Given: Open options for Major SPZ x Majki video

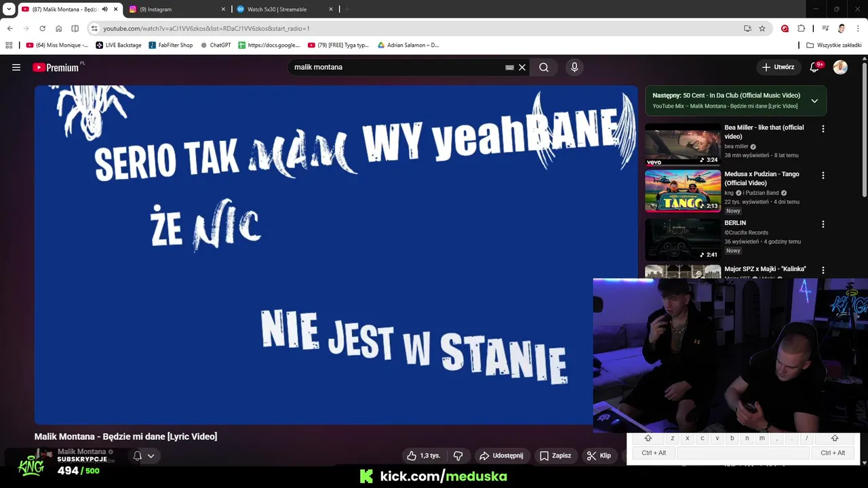Looking at the screenshot, I should point(823,270).
